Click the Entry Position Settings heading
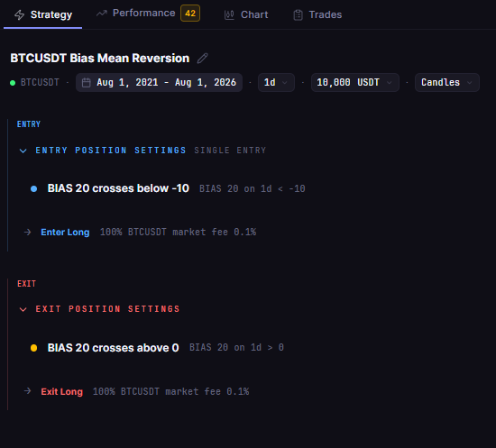Viewport: 496px width, 448px height. [111, 151]
